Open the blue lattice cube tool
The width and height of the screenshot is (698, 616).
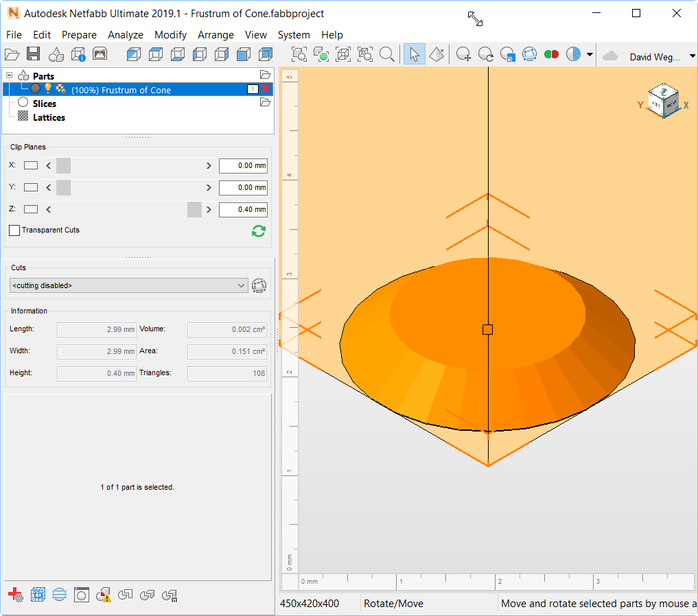point(38,595)
